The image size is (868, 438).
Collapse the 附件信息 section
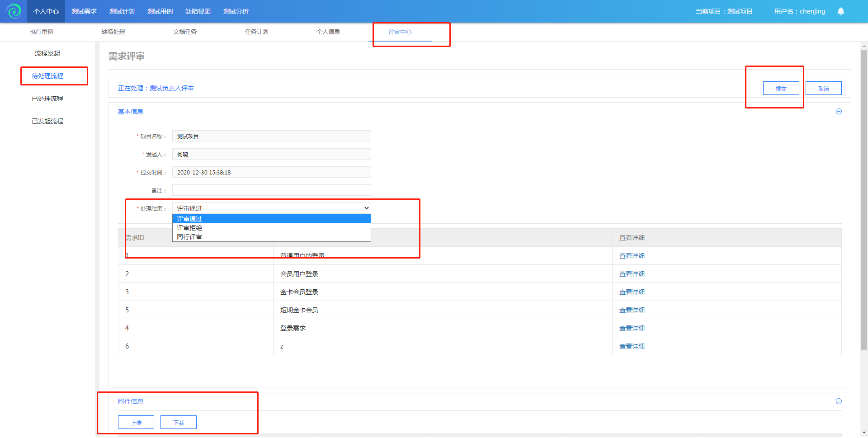coord(839,401)
